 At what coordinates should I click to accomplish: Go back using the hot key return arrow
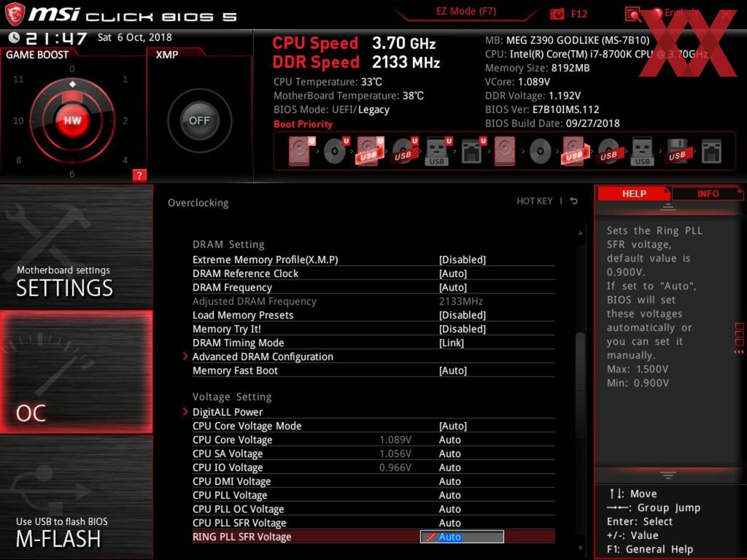point(573,201)
